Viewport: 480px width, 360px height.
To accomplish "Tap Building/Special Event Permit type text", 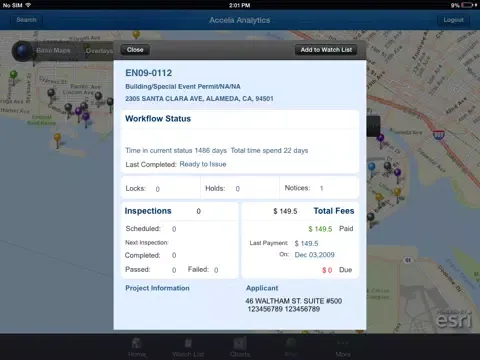I will [x=183, y=86].
